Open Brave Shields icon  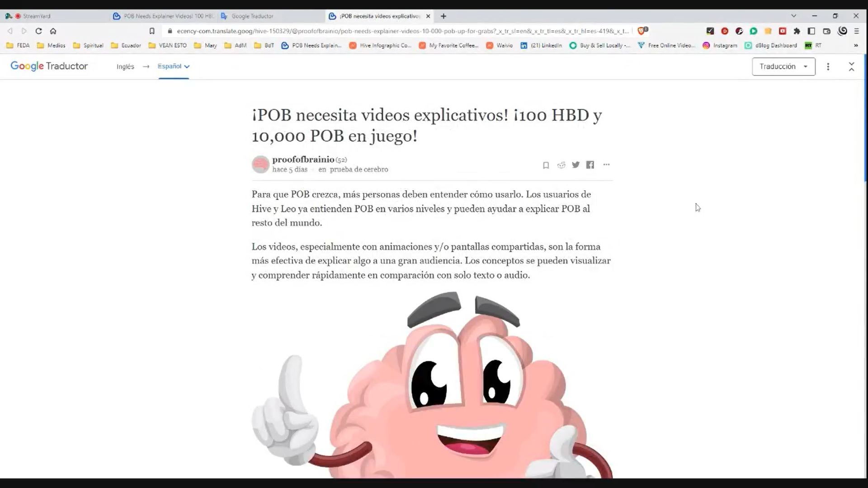pyautogui.click(x=642, y=31)
